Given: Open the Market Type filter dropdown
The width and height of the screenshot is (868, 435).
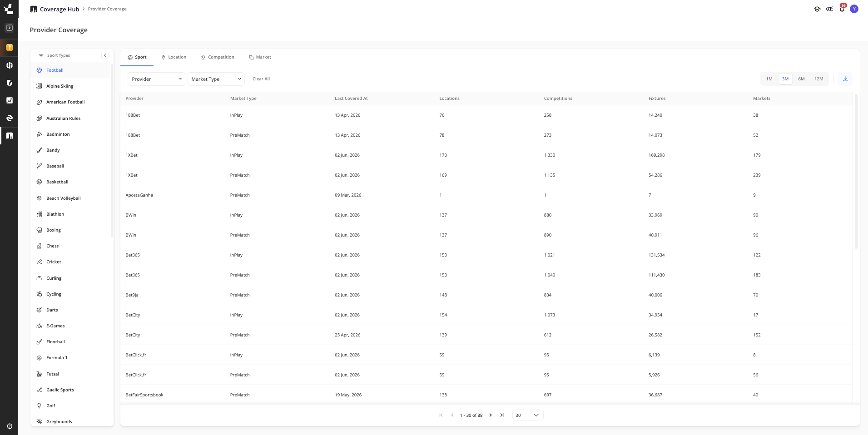Looking at the screenshot, I should point(216,79).
